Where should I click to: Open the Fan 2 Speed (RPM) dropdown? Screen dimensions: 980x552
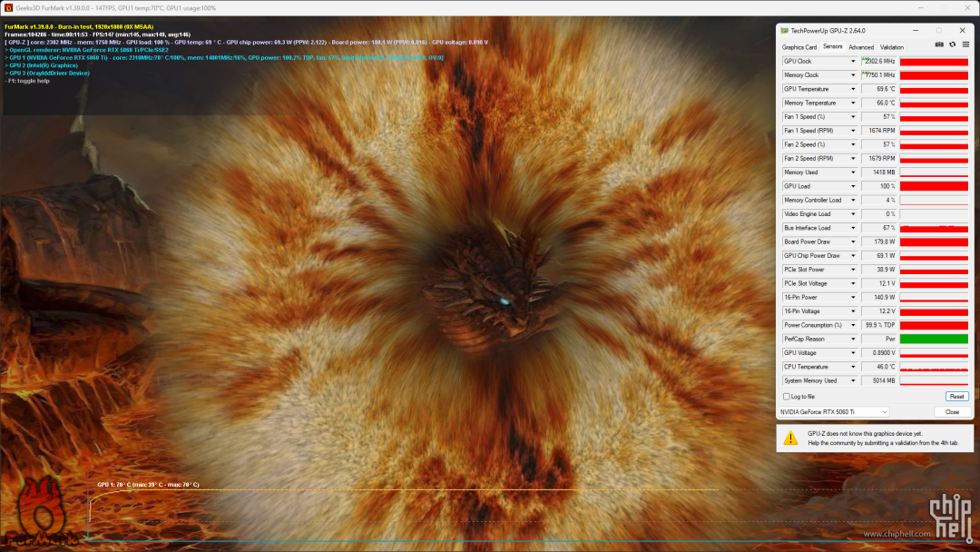[x=852, y=158]
